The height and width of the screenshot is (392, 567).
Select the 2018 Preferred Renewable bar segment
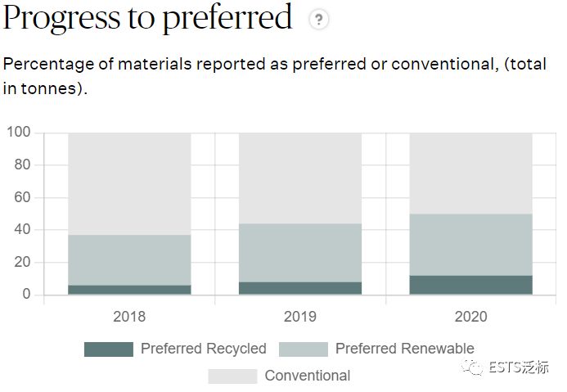(x=129, y=260)
